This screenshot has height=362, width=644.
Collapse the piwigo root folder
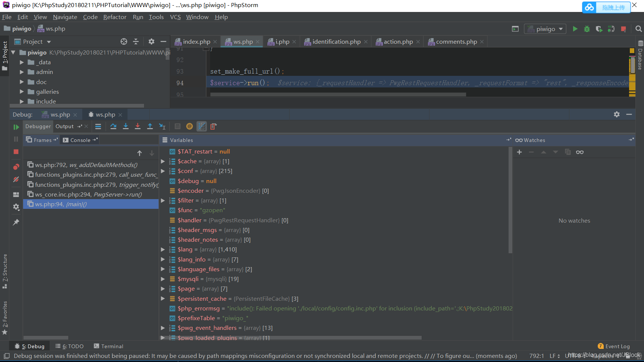[x=13, y=53]
